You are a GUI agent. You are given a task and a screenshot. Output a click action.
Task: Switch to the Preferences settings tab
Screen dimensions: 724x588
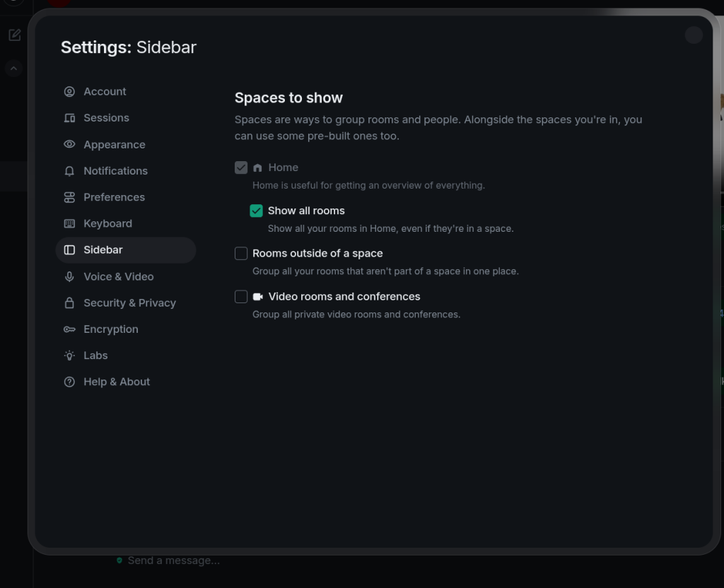pyautogui.click(x=114, y=197)
